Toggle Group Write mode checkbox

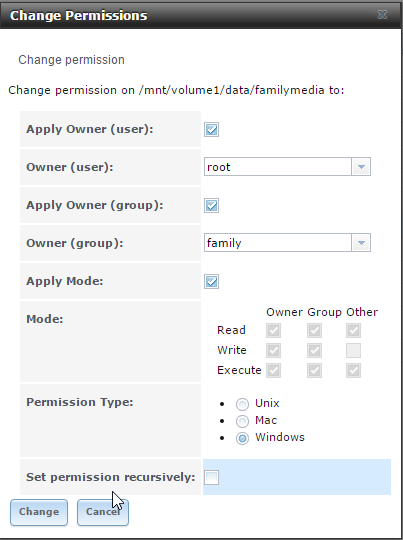point(314,350)
